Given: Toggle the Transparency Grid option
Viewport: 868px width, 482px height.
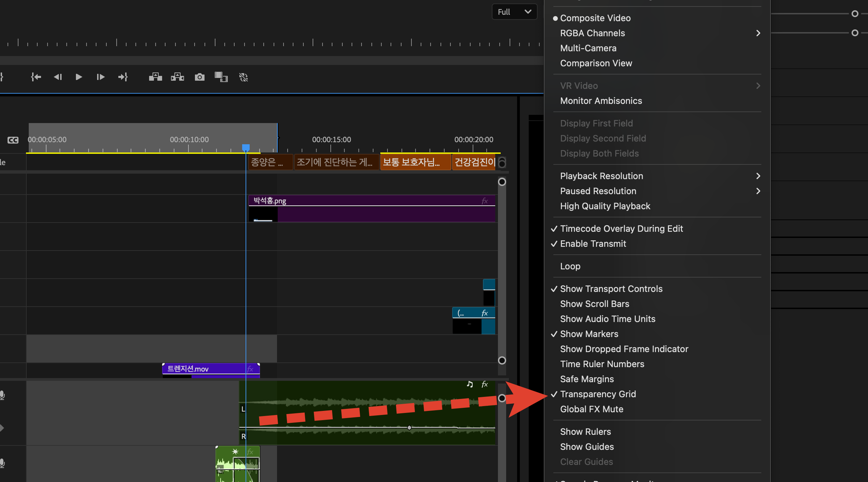Looking at the screenshot, I should point(598,394).
